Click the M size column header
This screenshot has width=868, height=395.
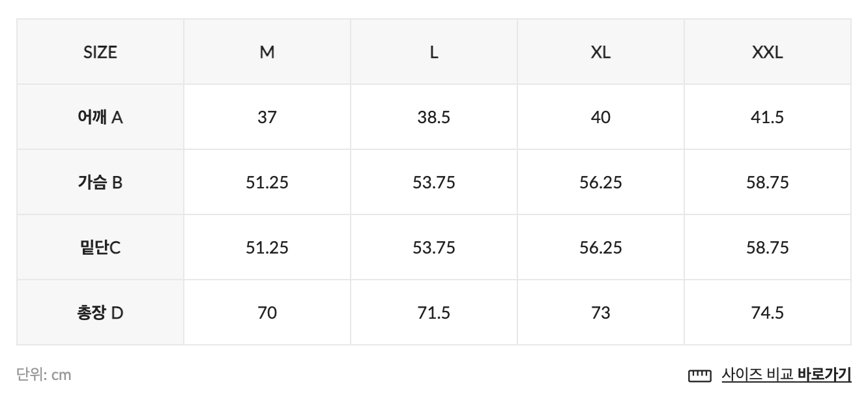pyautogui.click(x=267, y=52)
